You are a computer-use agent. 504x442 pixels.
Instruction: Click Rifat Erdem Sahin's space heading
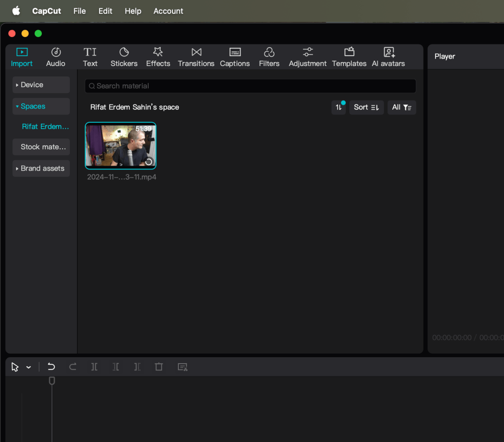(134, 107)
